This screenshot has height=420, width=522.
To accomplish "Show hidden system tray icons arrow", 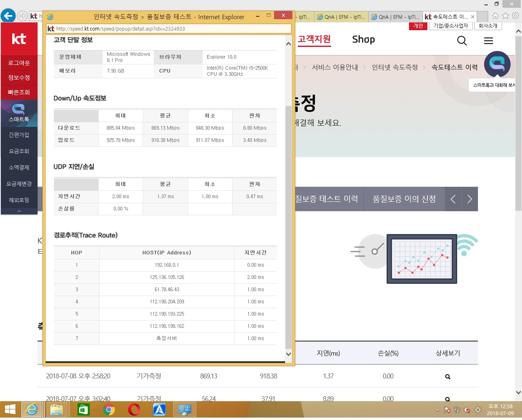I will pos(437,410).
